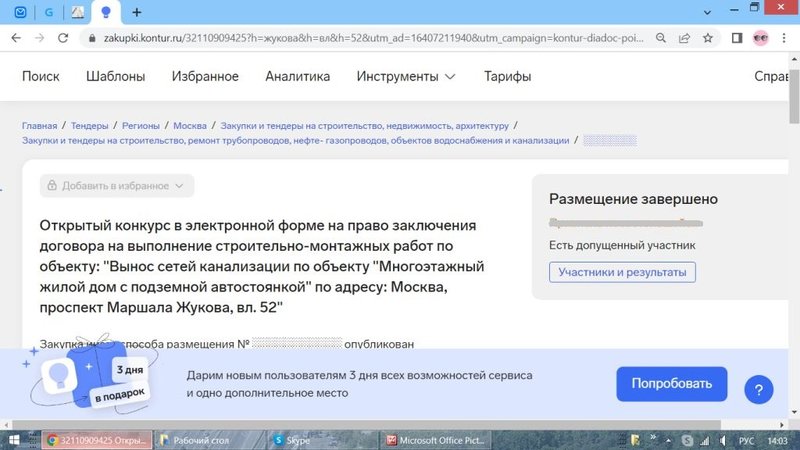Viewport: 800px width, 450px height.
Task: Open the network signal tray icon
Action: [x=705, y=440]
